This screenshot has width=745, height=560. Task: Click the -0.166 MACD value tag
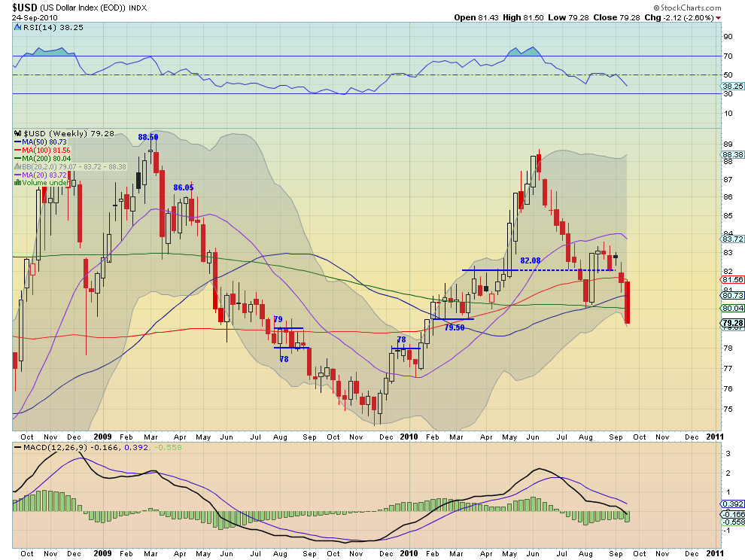(733, 514)
